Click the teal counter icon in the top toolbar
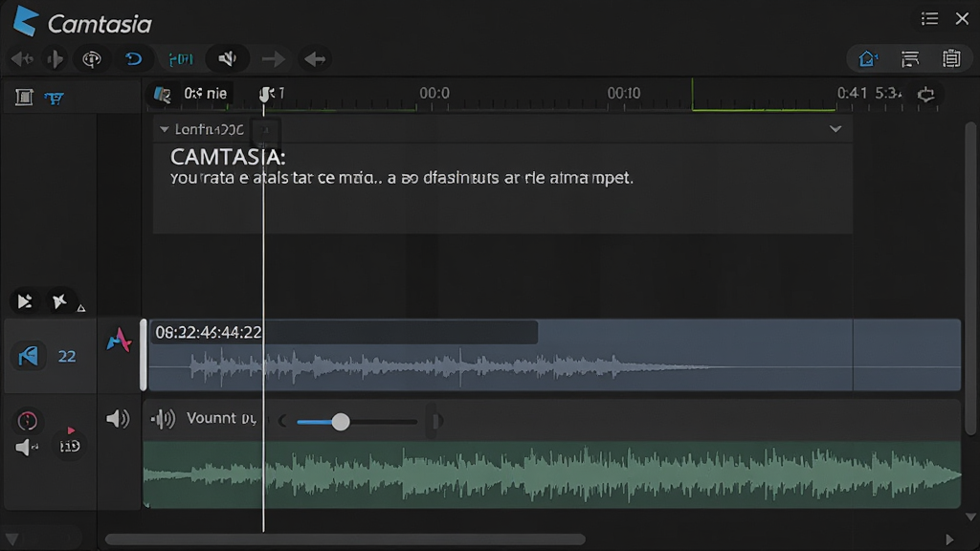The height and width of the screenshot is (551, 980). coord(181,59)
